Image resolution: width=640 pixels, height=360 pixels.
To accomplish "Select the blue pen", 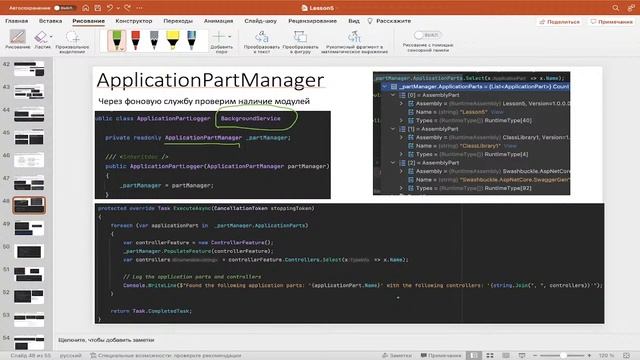I will click(191, 40).
